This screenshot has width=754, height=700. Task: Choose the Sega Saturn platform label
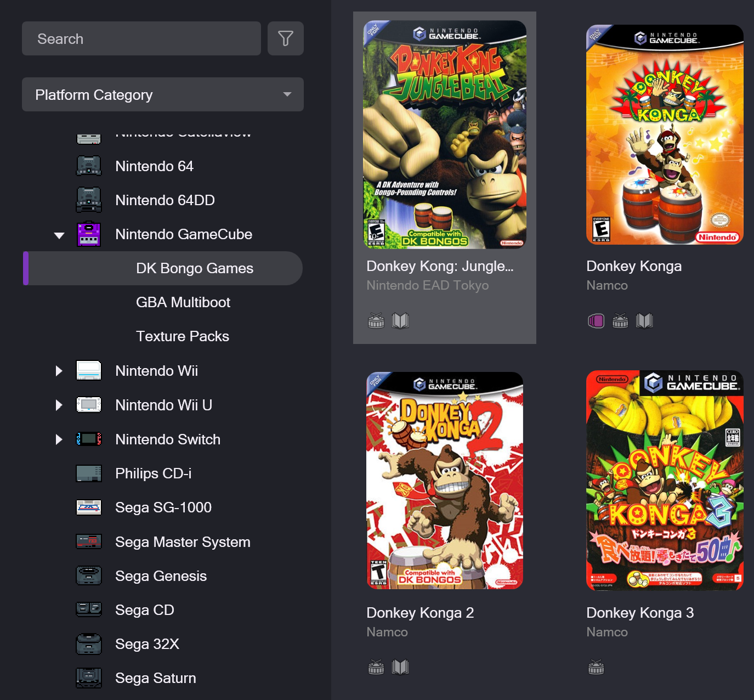point(156,678)
